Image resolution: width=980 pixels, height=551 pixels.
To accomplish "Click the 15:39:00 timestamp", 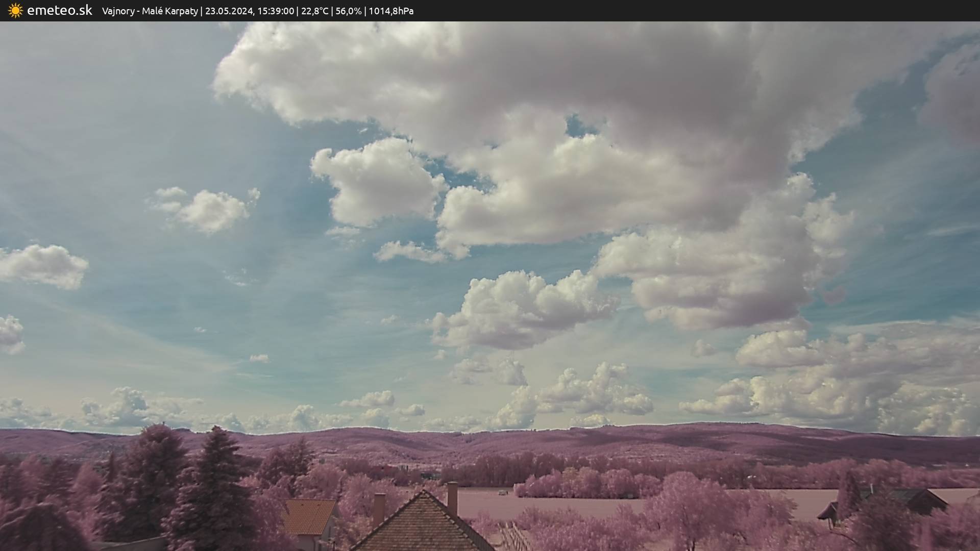I will 276,11.
